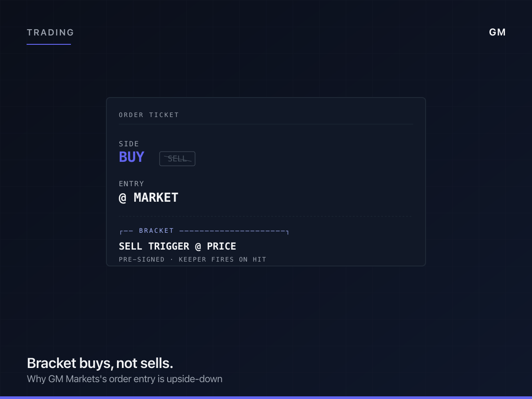The width and height of the screenshot is (532, 399).
Task: Click the word PRICE in sell trigger
Action: [x=222, y=246]
